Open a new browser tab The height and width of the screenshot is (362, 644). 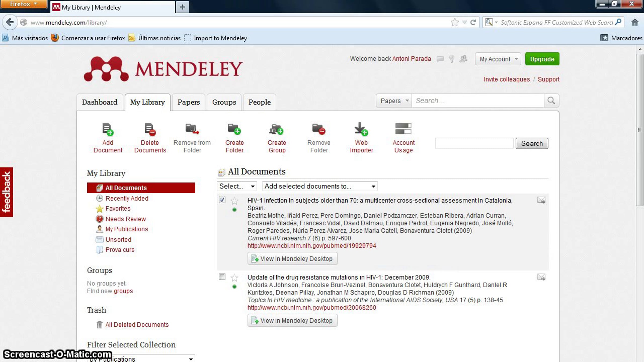tap(182, 7)
